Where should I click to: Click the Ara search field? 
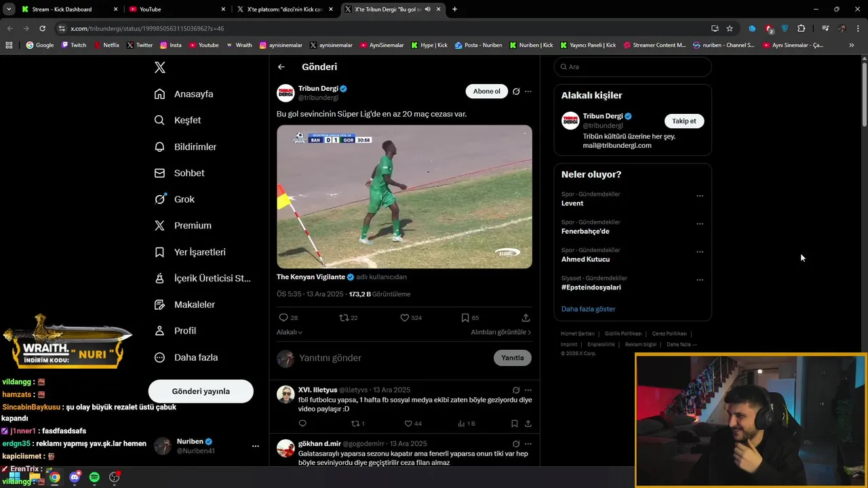click(x=633, y=66)
